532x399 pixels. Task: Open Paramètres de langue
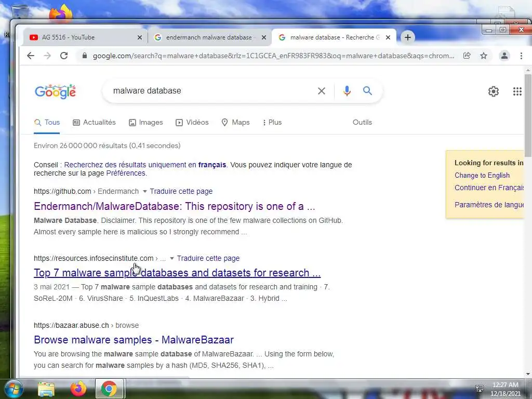(489, 205)
